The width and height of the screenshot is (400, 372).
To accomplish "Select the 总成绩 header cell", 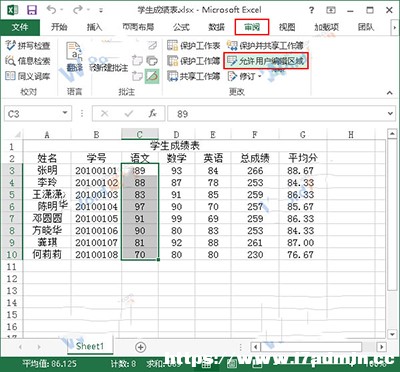I will [x=255, y=158].
